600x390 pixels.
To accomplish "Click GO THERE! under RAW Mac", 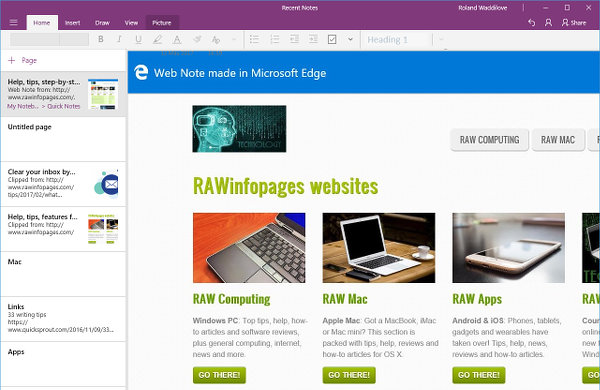I will pos(349,375).
